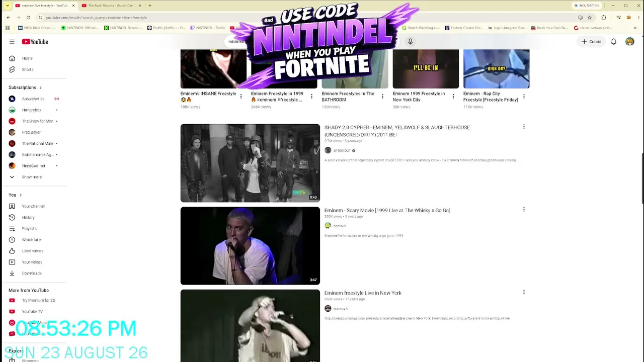Open the Inge's Anagram Generator bookmark
644x362 pixels.
click(507, 28)
